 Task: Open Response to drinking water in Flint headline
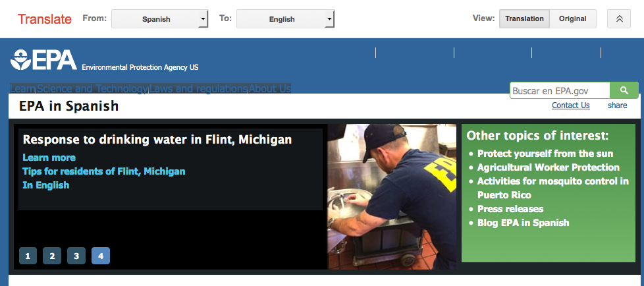point(157,139)
